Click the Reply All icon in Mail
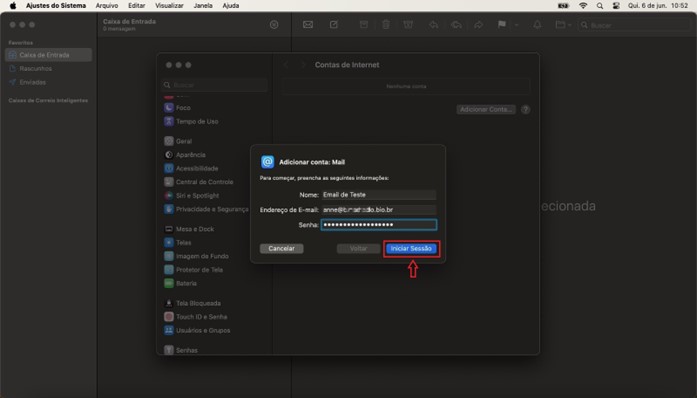697x398 pixels. point(456,25)
